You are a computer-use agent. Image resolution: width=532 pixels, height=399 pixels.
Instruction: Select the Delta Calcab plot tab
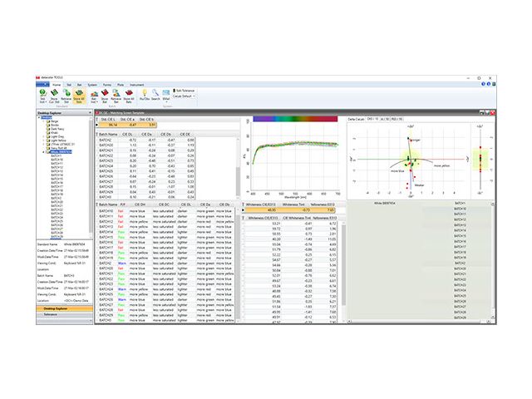tap(356, 119)
